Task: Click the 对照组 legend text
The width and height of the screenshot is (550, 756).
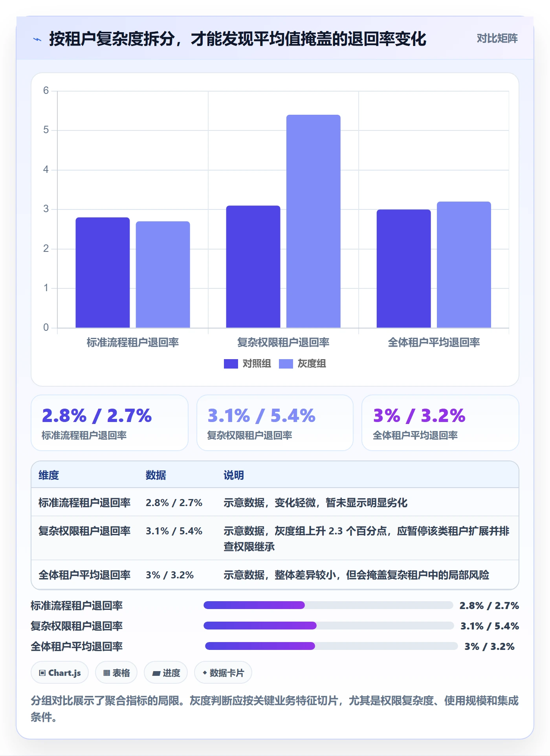Action: coord(257,364)
